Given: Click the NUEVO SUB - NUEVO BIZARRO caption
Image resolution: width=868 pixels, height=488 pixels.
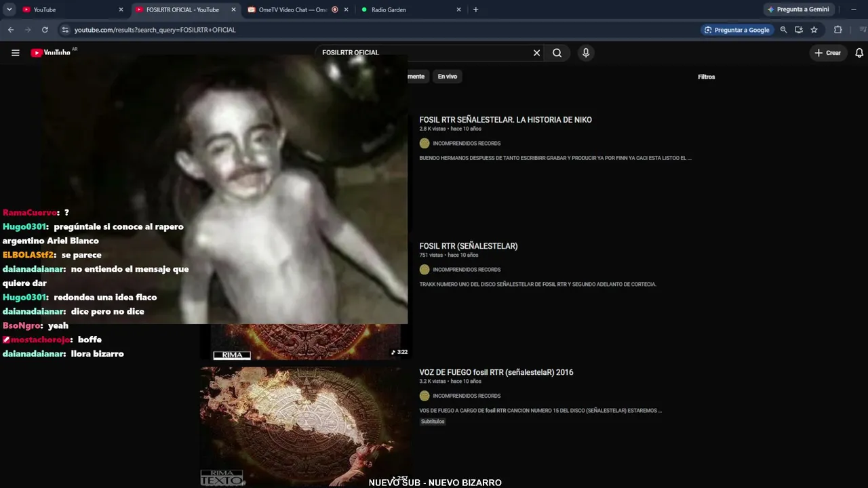Looking at the screenshot, I should click(x=435, y=483).
